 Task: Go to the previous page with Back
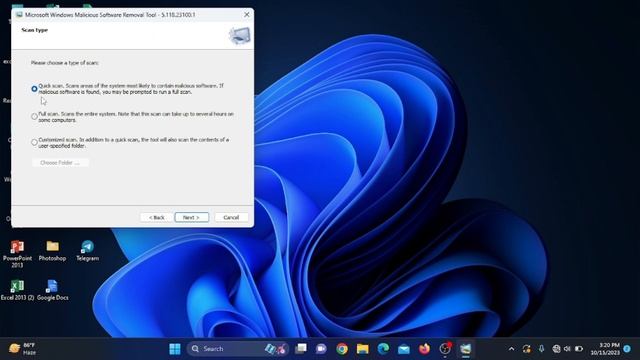click(x=157, y=217)
